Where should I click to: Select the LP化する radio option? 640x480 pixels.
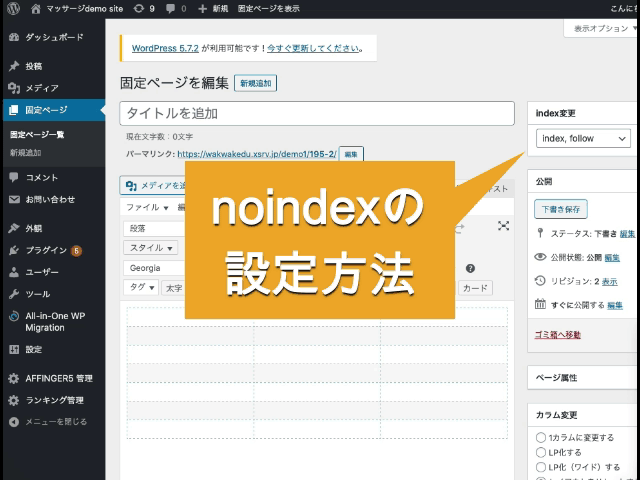point(541,452)
